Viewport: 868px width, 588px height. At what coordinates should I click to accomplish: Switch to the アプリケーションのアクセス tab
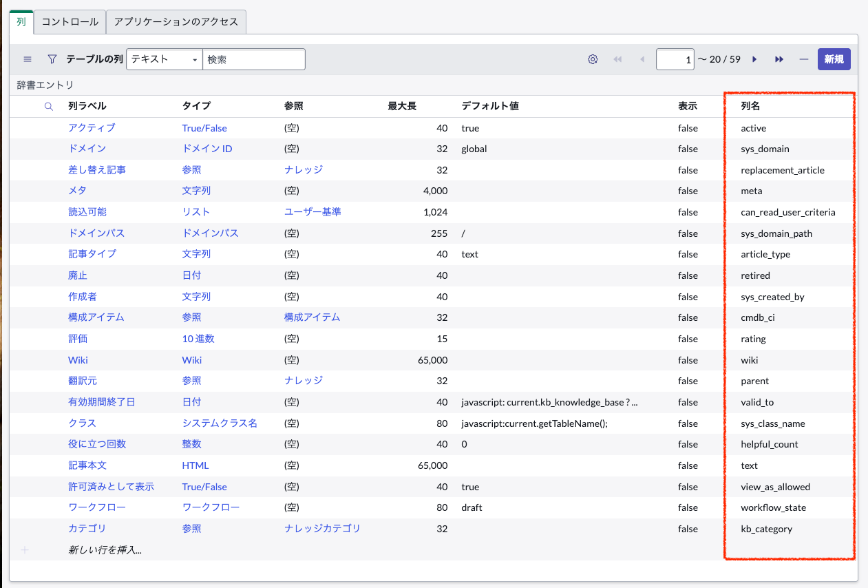point(176,22)
